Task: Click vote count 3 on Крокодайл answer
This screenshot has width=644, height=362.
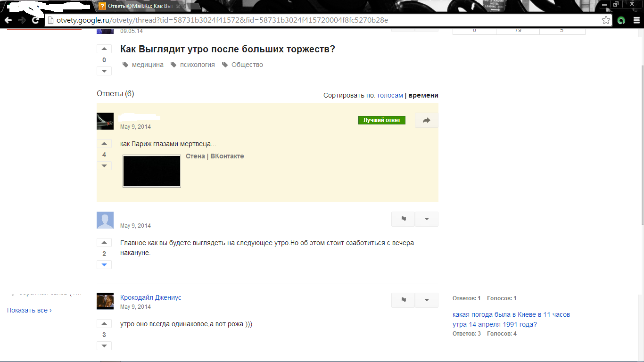Action: (x=104, y=335)
